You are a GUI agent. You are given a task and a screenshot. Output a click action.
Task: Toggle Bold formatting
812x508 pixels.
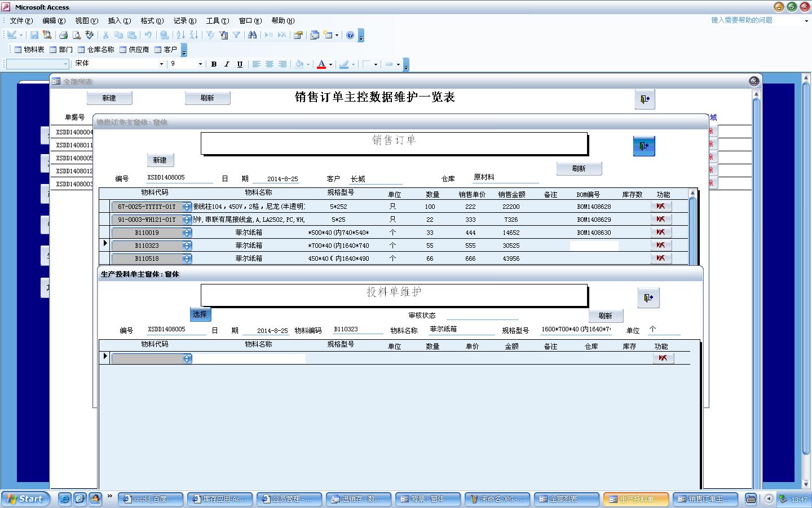(214, 64)
